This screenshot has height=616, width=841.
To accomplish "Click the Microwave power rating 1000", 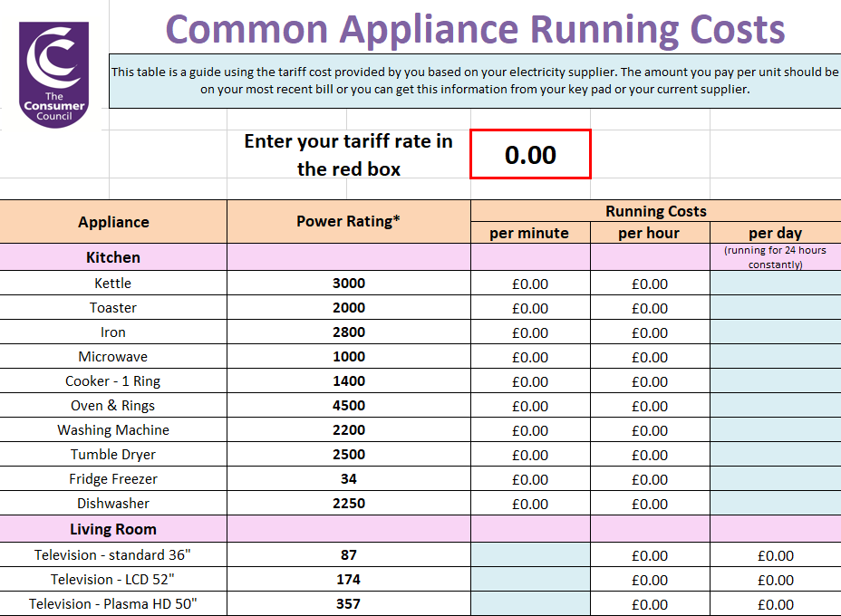I will click(349, 357).
